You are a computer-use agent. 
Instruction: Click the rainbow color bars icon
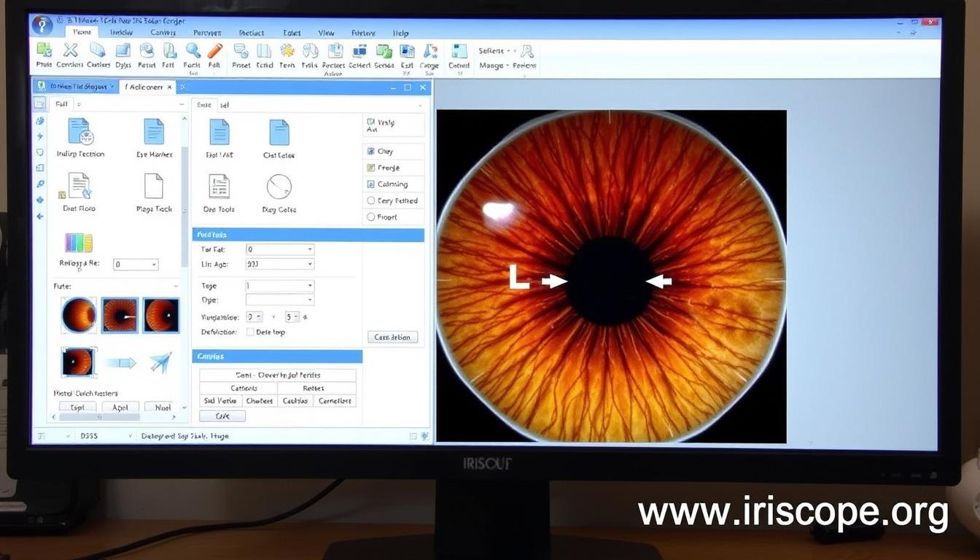point(79,242)
